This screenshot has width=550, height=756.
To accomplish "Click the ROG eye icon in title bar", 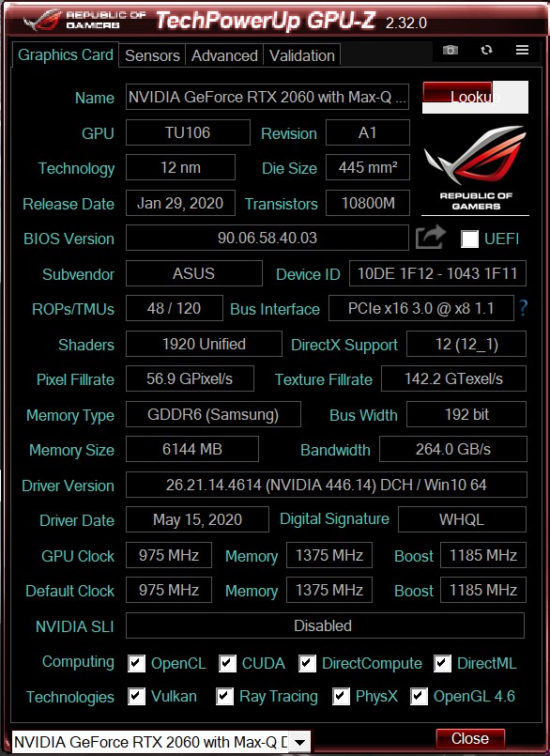I will pos(42,20).
